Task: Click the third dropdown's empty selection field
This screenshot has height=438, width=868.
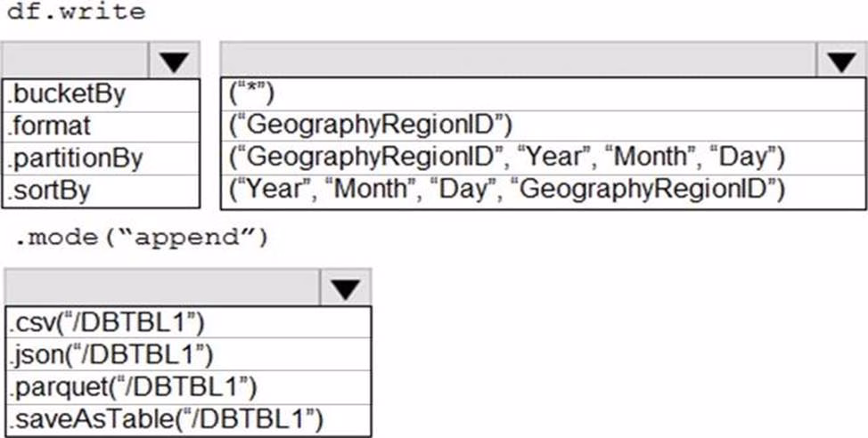Action: pos(162,288)
